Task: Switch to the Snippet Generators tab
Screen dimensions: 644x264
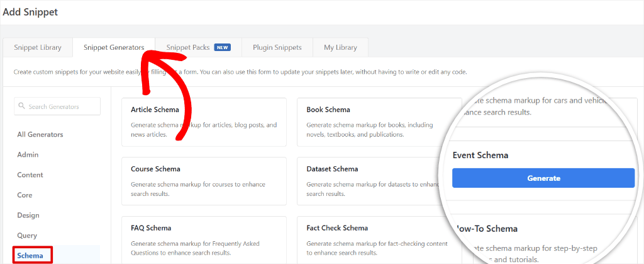Action: [x=114, y=47]
